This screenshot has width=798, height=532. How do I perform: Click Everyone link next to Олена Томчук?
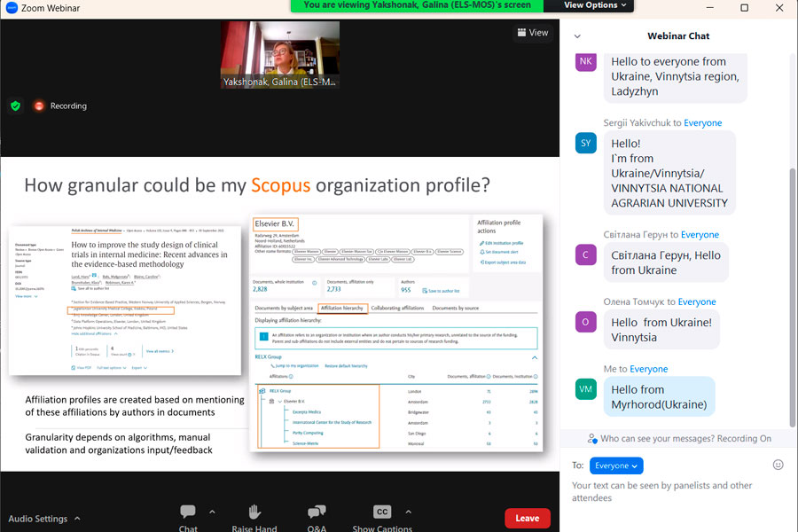[697, 301]
